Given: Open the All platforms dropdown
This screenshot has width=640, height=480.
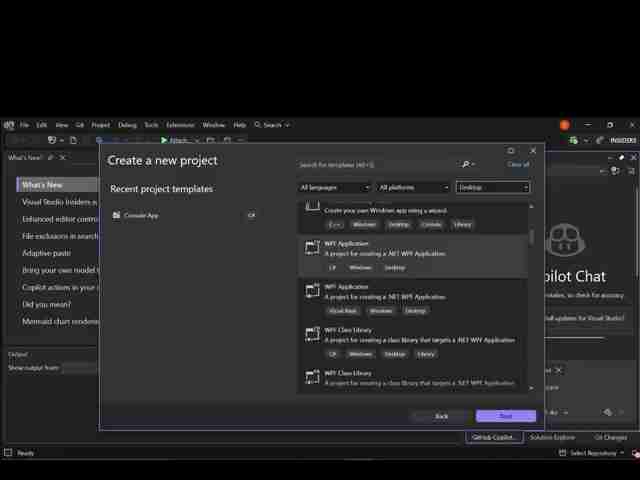Looking at the screenshot, I should point(413,188).
